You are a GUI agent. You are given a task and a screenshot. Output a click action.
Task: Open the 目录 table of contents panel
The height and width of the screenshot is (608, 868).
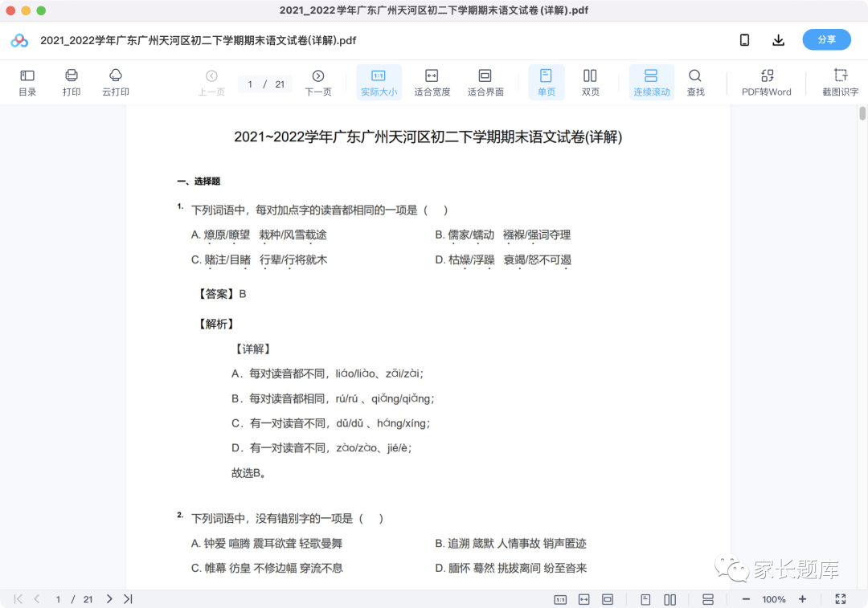pyautogui.click(x=27, y=83)
